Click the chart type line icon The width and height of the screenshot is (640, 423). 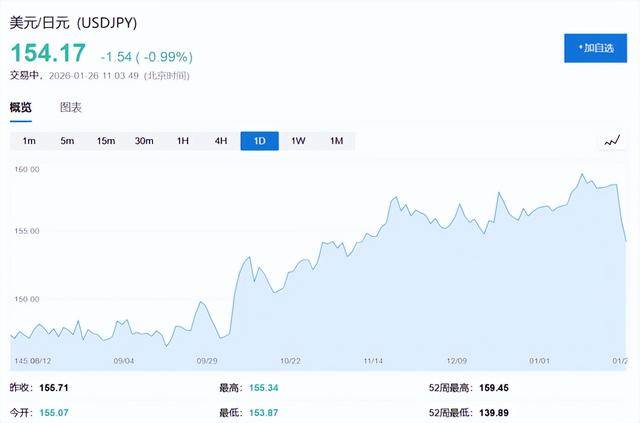[612, 141]
